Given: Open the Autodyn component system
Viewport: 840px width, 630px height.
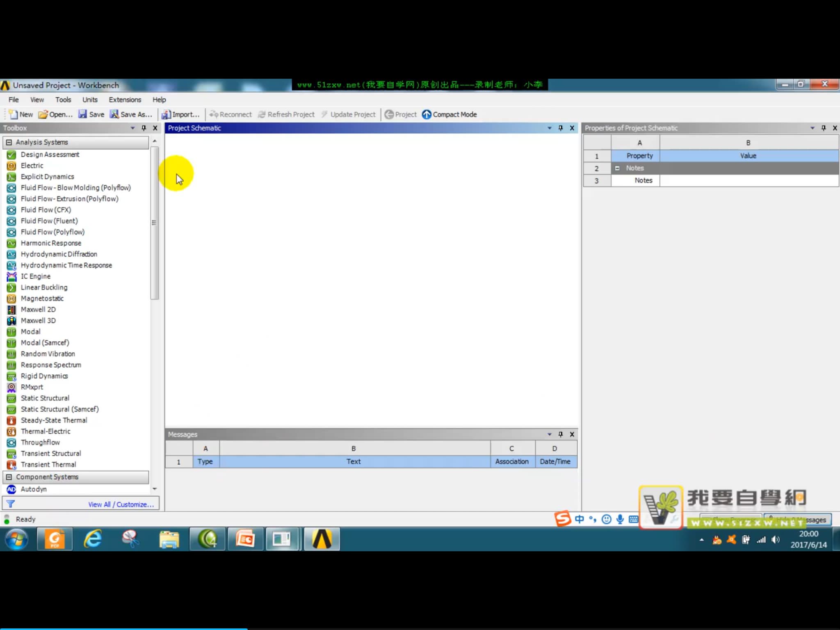Looking at the screenshot, I should click(34, 489).
